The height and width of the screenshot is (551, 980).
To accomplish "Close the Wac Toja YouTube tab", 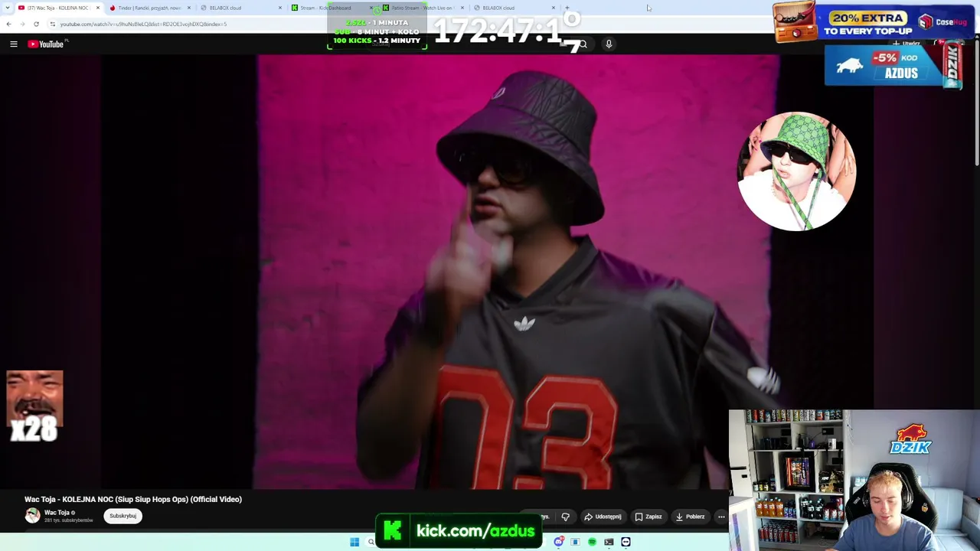I will coord(98,8).
